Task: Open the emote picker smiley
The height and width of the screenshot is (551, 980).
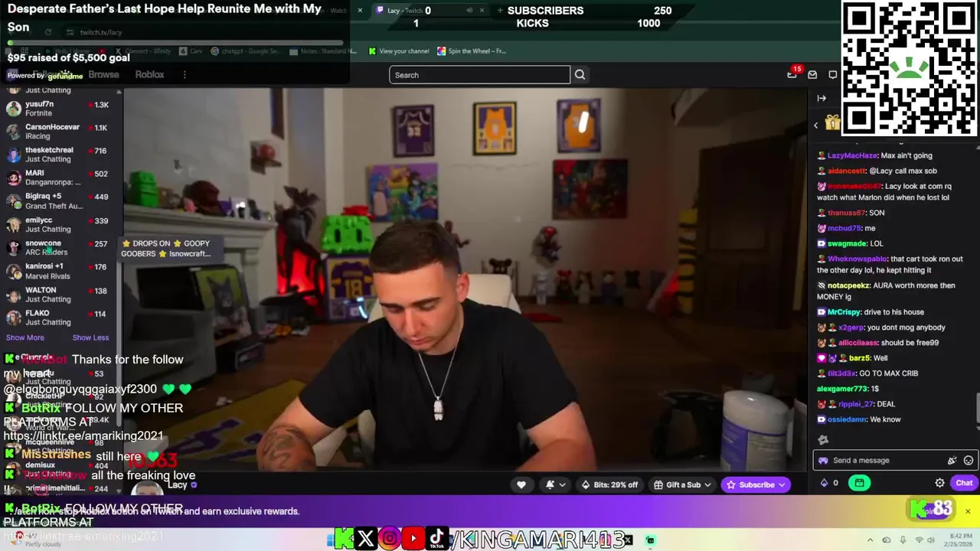Action: [x=969, y=461]
